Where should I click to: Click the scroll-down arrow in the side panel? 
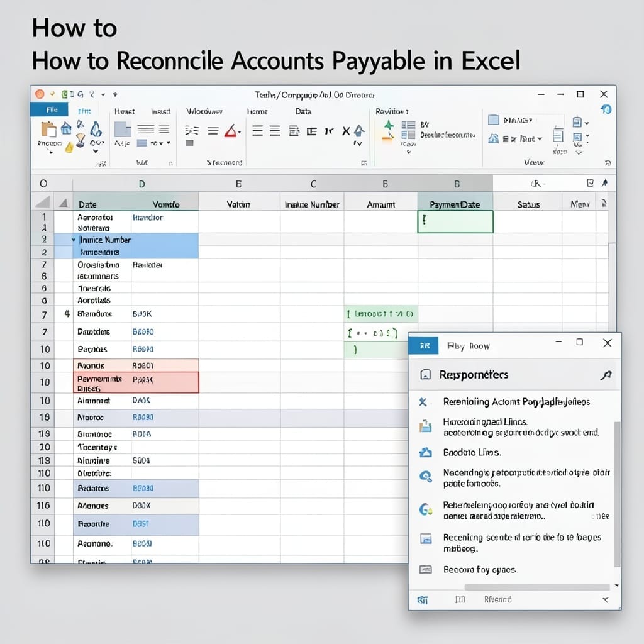[616, 586]
